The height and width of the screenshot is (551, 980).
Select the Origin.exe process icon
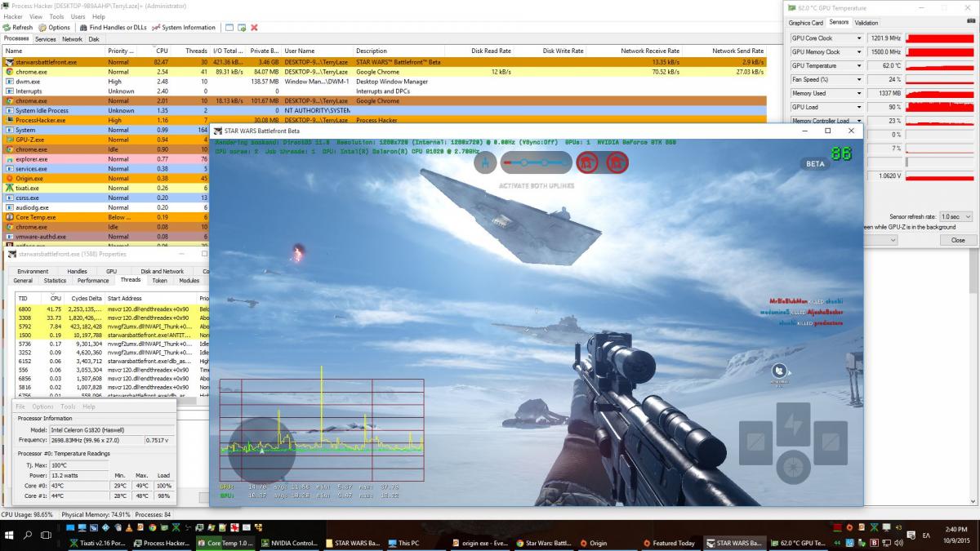(10, 178)
